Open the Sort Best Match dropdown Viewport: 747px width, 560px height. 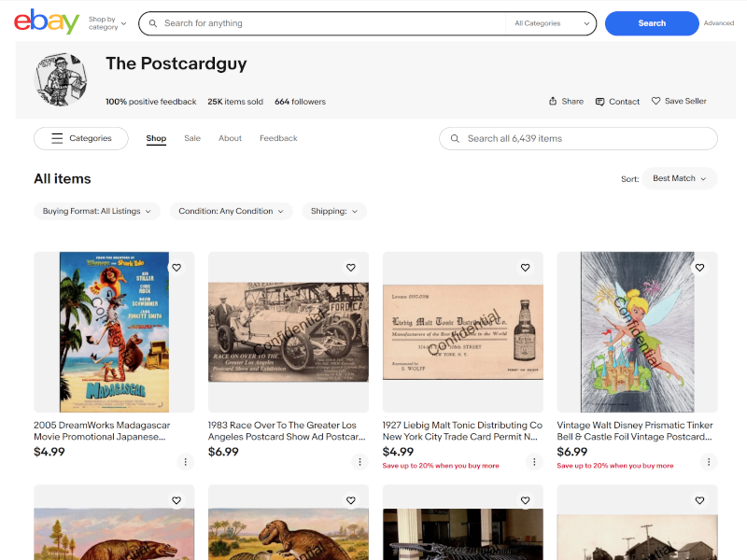pyautogui.click(x=679, y=178)
